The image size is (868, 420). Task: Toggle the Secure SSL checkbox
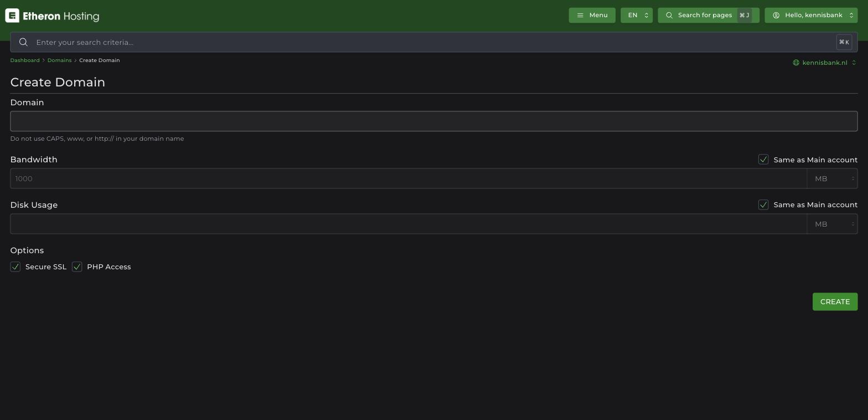pyautogui.click(x=15, y=267)
